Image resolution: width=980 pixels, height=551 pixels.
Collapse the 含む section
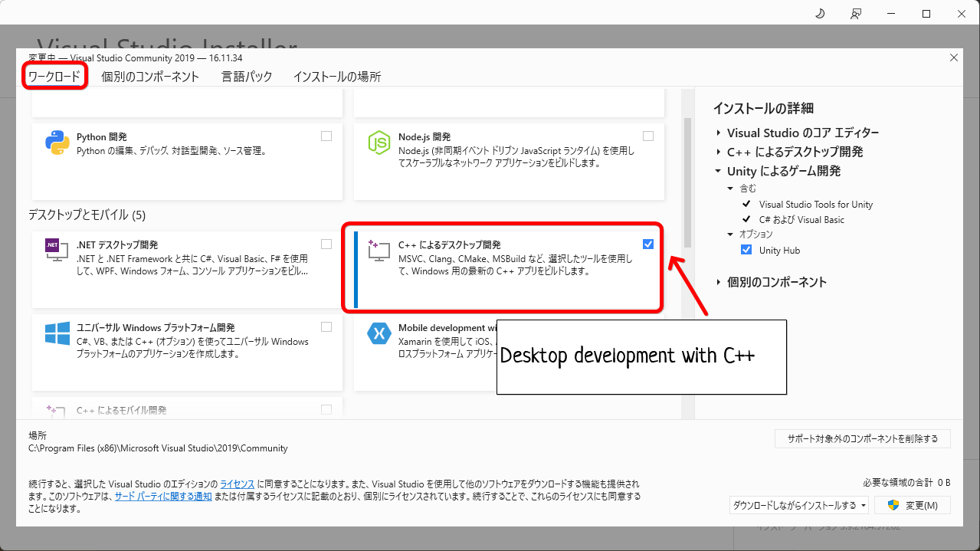(731, 188)
